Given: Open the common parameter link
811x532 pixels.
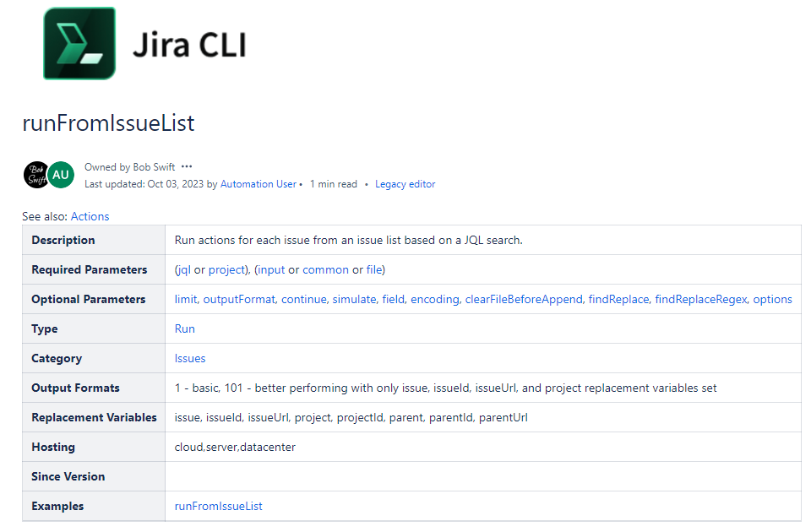Looking at the screenshot, I should [x=325, y=270].
